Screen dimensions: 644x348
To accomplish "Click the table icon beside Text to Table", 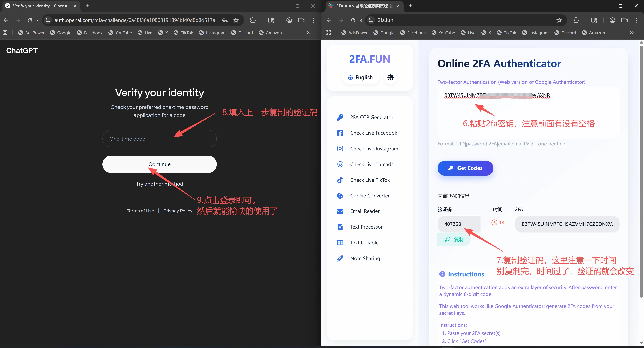I will click(x=340, y=243).
